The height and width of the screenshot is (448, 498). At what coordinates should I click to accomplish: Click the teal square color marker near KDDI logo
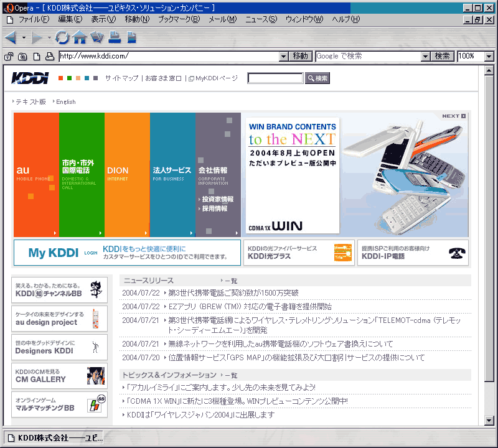pos(87,78)
